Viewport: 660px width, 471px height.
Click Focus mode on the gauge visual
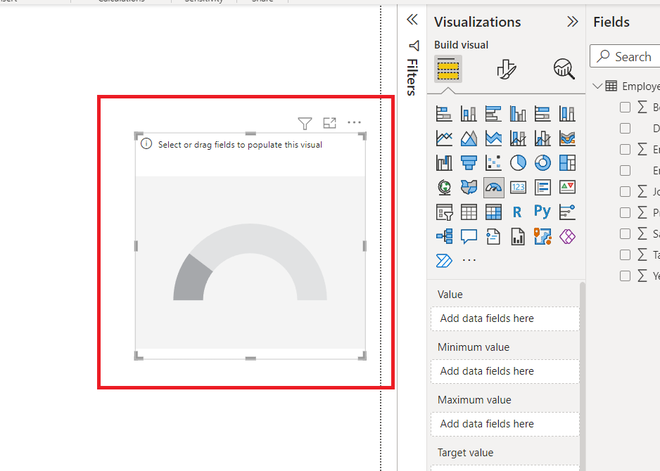tap(330, 123)
